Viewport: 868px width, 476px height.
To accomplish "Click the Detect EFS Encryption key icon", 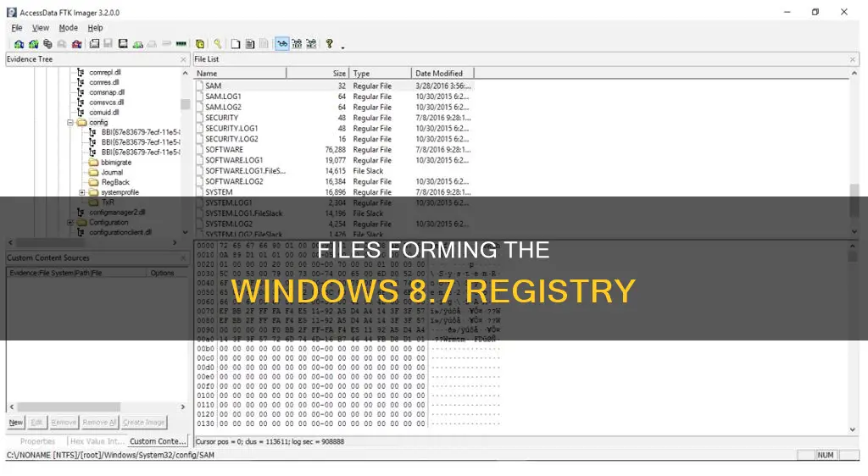I will [218, 44].
